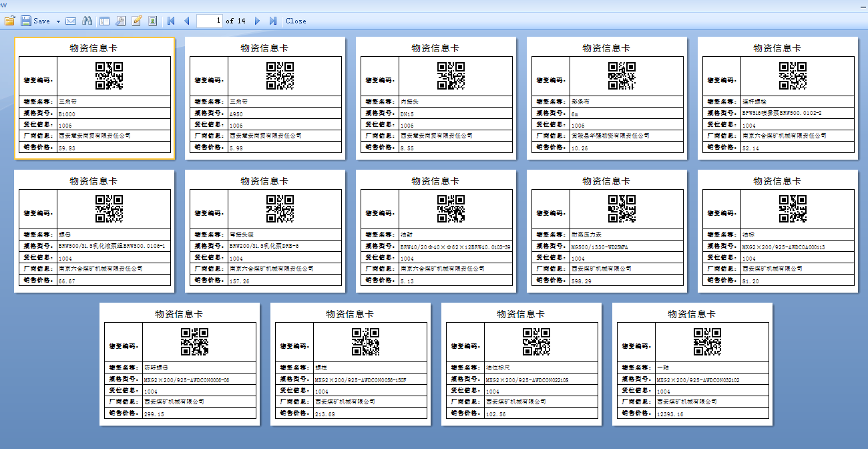
Task: Click the price value 12393.16
Action: pyautogui.click(x=670, y=414)
